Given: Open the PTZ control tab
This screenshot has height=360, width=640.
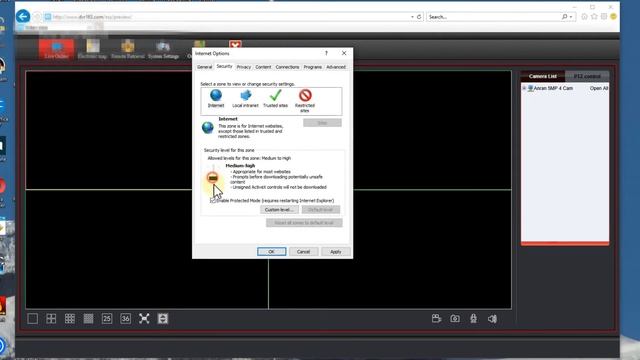Looking at the screenshot, I should 587,76.
